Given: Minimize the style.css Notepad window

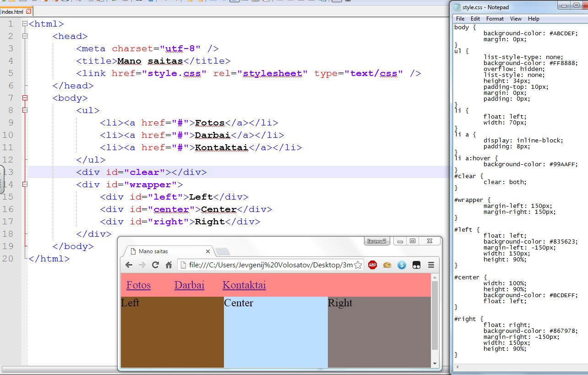Looking at the screenshot, I should pos(564,6).
